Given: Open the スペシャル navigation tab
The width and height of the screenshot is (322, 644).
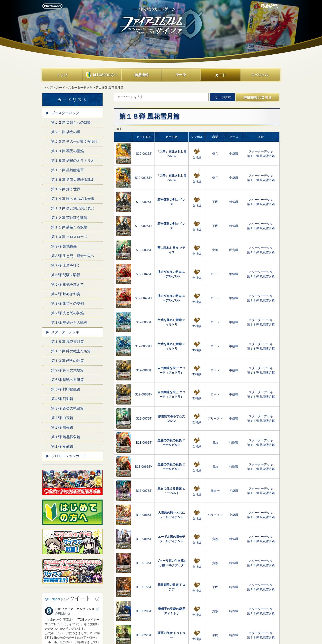Looking at the screenshot, I should (x=260, y=75).
